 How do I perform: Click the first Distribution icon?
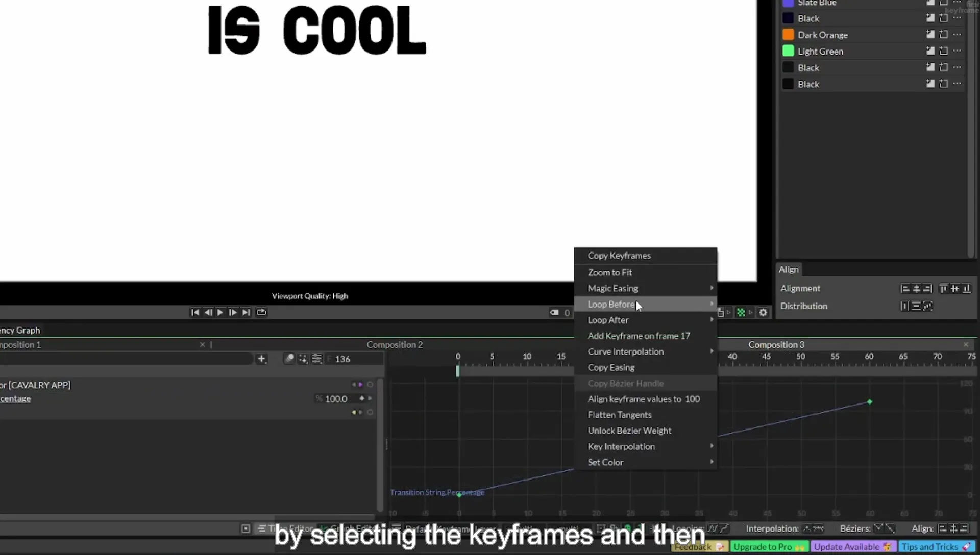pos(904,306)
